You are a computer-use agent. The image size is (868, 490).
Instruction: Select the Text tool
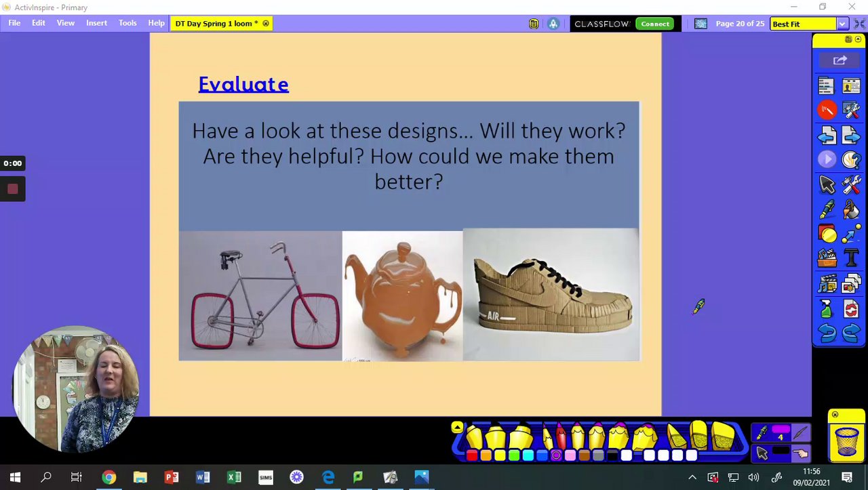[851, 258]
